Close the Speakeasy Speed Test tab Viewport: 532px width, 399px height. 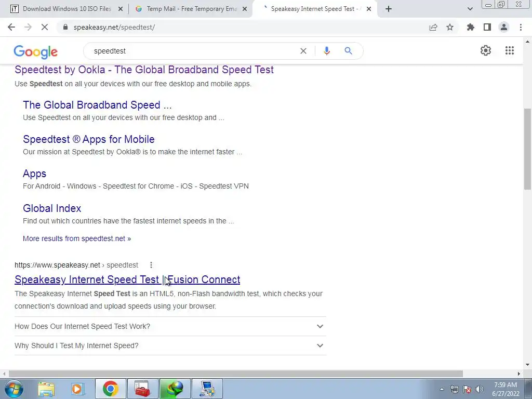(369, 9)
